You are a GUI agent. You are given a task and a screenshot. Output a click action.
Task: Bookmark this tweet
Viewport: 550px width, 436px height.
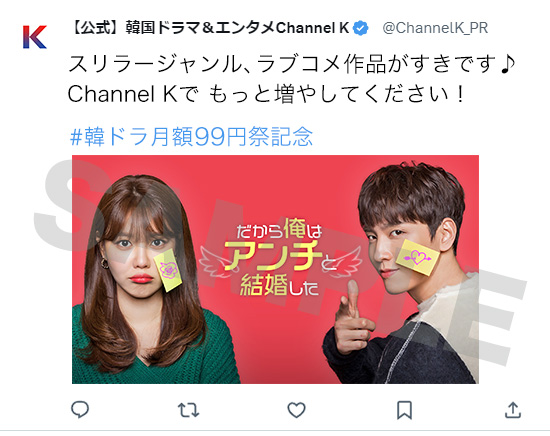point(404,410)
